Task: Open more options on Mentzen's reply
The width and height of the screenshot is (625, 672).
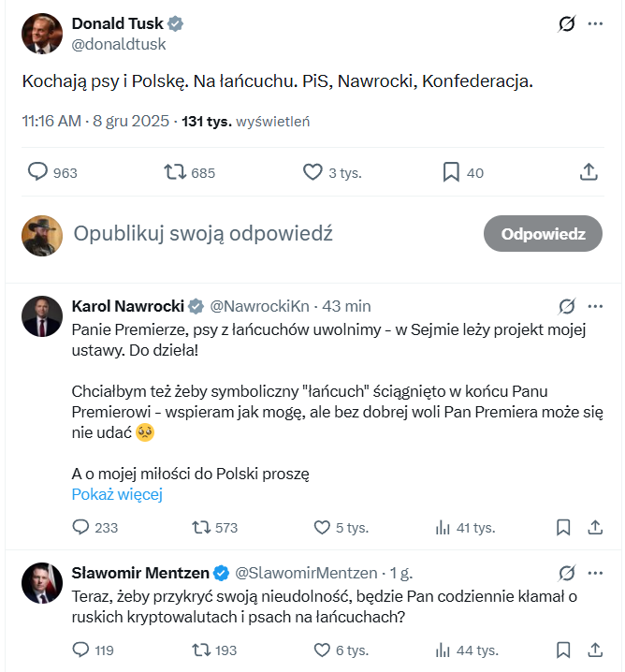Action: 595,573
